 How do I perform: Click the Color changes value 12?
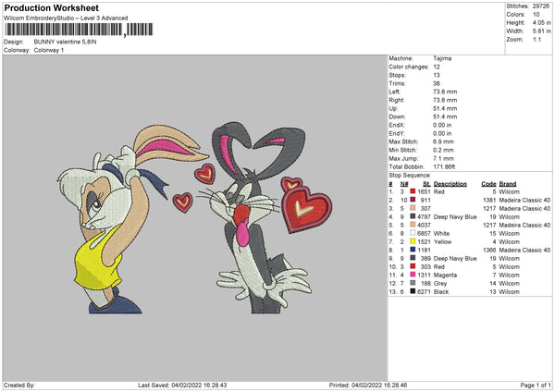coord(437,67)
